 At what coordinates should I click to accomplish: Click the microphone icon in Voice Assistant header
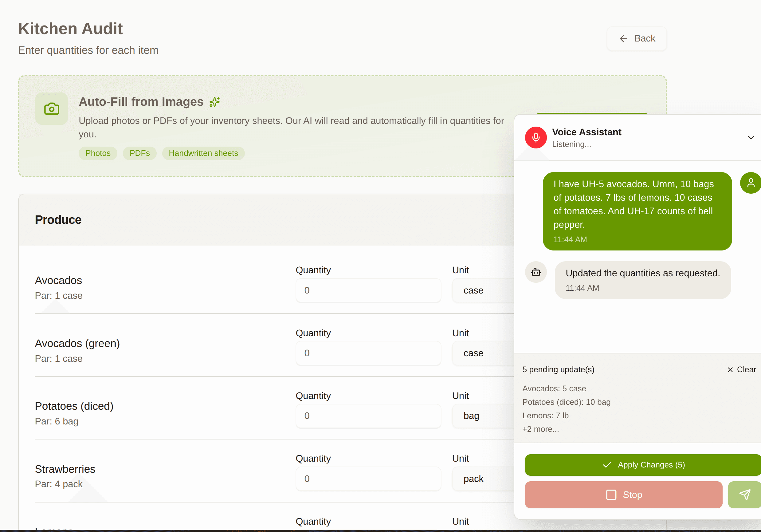click(x=535, y=137)
